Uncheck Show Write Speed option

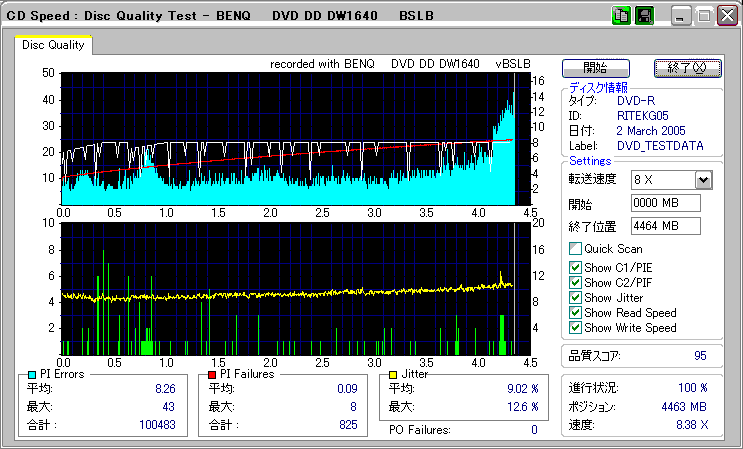[x=575, y=329]
